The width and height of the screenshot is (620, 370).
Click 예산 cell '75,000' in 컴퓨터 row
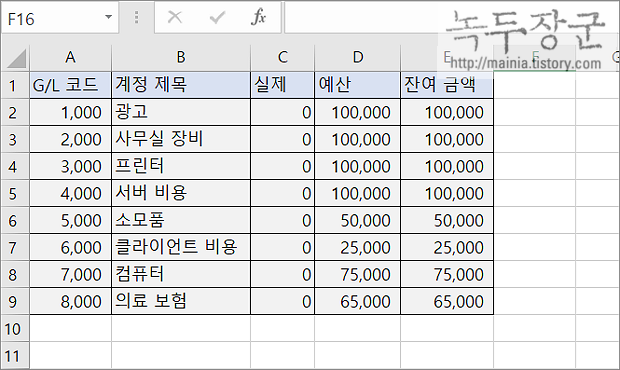point(357,274)
